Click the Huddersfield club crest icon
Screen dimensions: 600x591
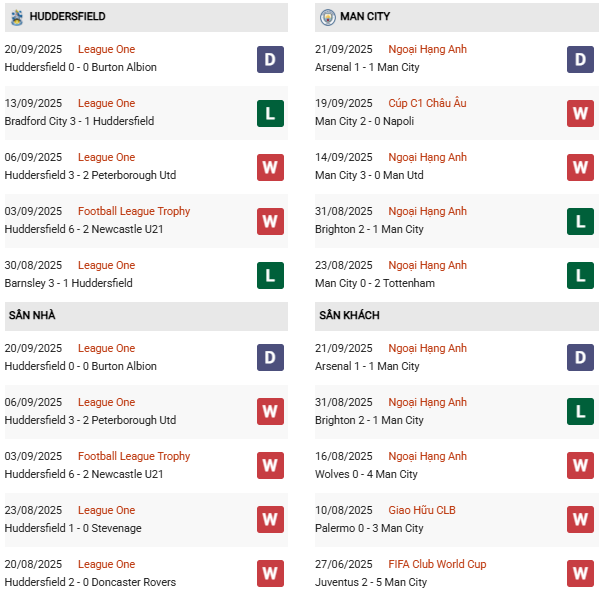tap(17, 17)
